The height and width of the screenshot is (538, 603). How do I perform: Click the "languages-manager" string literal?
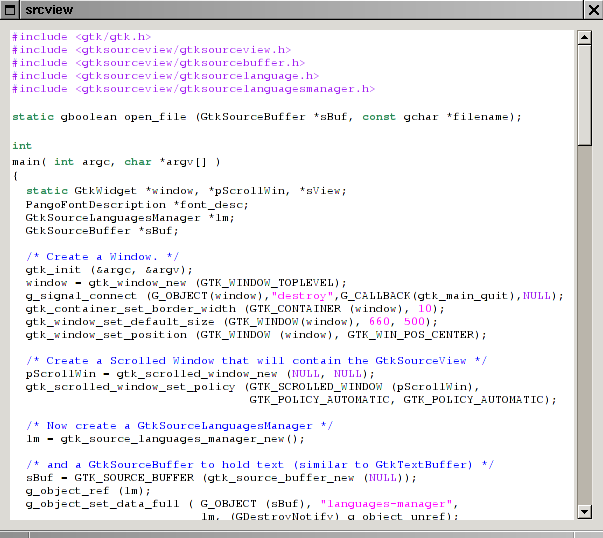(x=386, y=504)
